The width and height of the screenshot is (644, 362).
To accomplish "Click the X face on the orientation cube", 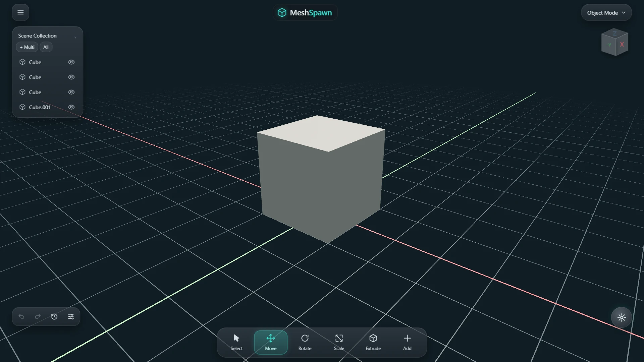I will coord(622,44).
